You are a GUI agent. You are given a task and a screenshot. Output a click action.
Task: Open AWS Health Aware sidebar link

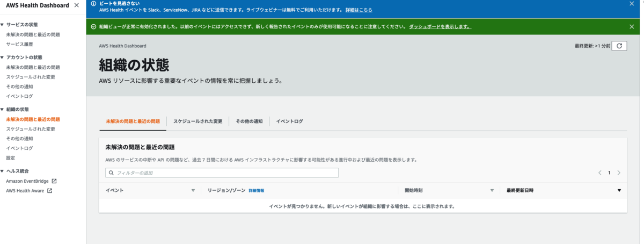pyautogui.click(x=25, y=191)
